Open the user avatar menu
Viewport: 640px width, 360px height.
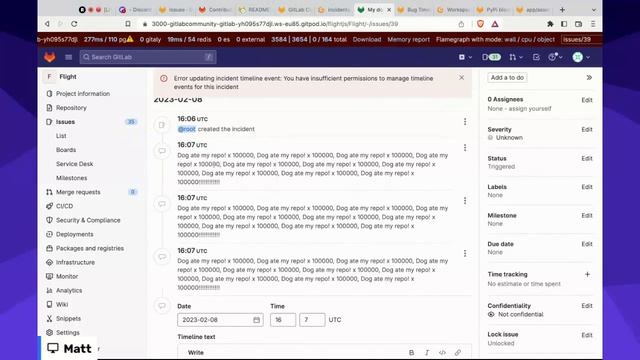(581, 57)
